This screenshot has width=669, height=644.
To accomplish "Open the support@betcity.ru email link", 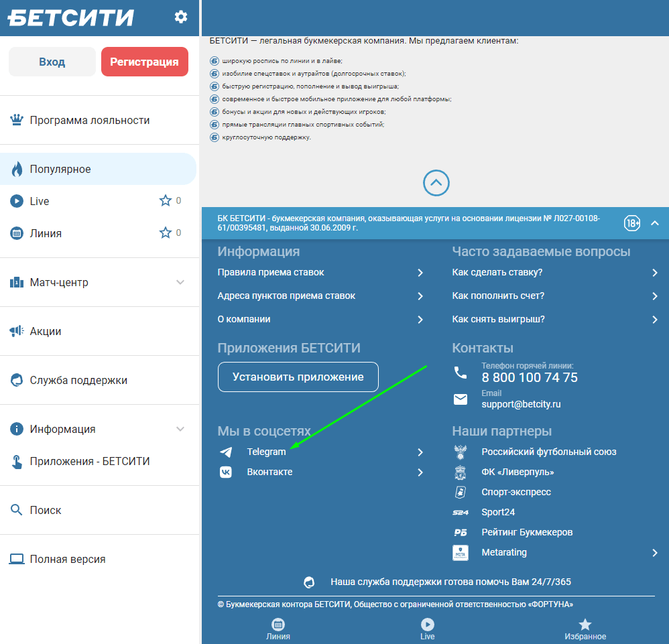I will [x=521, y=404].
